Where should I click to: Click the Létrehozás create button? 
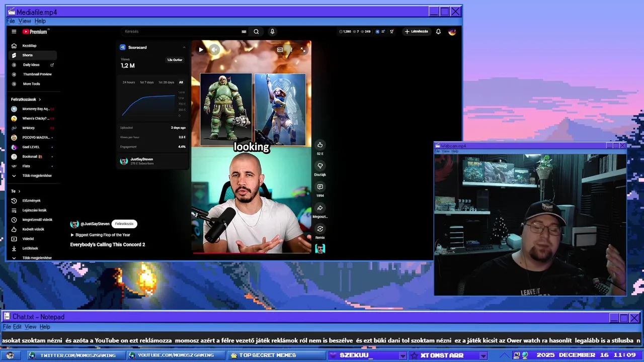click(417, 32)
